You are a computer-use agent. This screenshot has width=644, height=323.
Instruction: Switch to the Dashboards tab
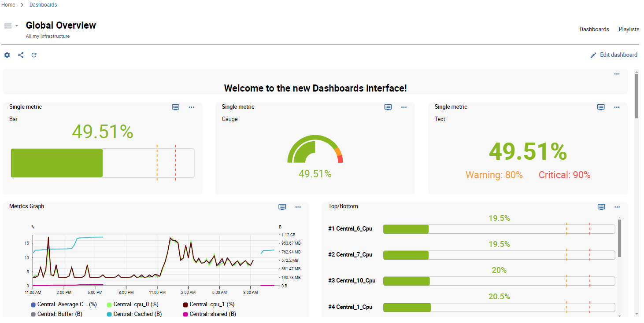(594, 29)
